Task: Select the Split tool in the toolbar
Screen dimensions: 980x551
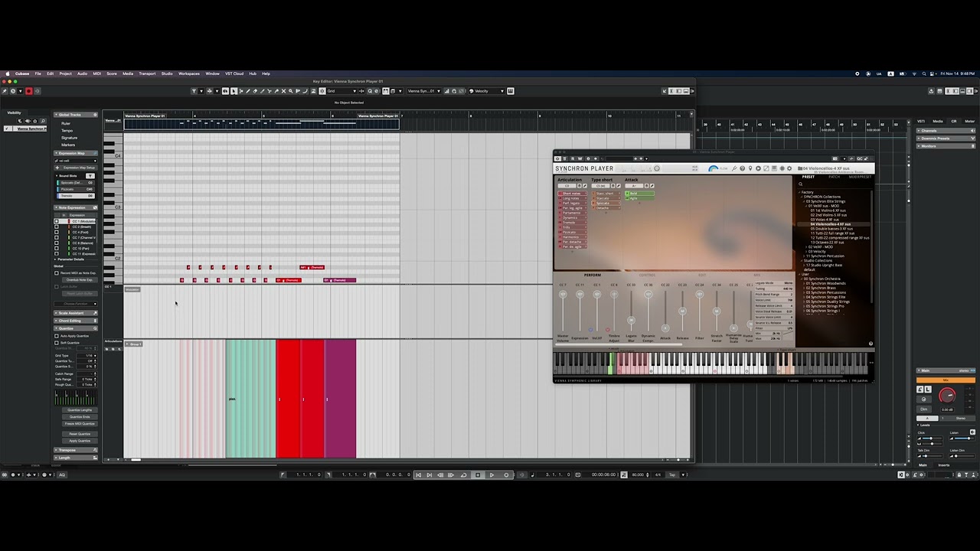Action: point(269,91)
